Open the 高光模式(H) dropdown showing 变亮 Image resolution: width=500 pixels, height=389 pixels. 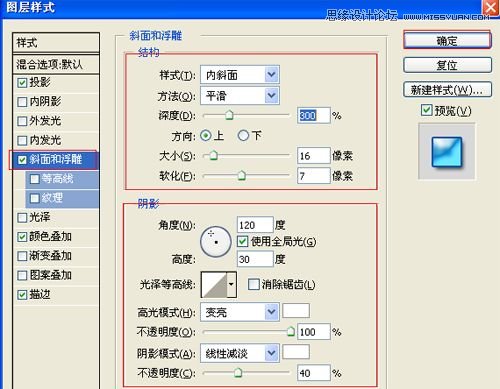[x=240, y=312]
